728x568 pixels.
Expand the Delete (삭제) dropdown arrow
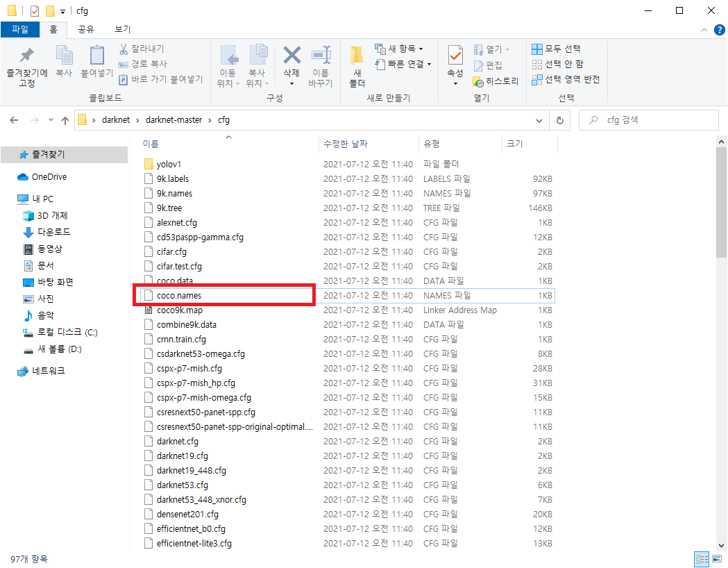tap(291, 83)
